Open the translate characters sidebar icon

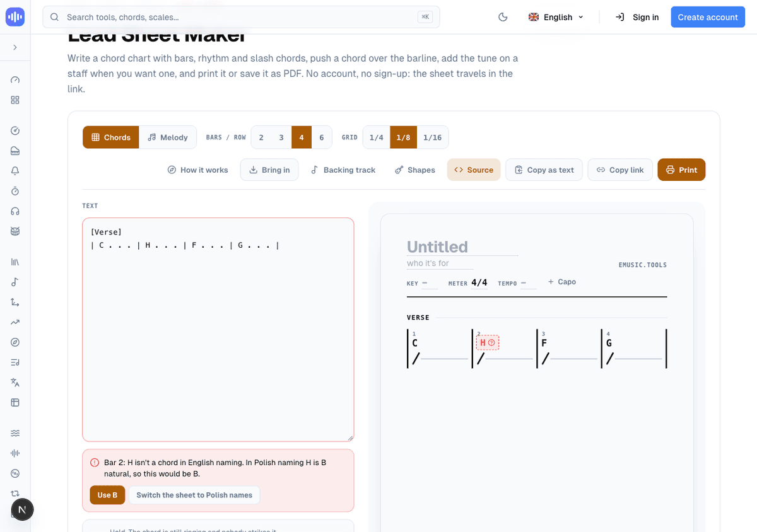coord(15,383)
